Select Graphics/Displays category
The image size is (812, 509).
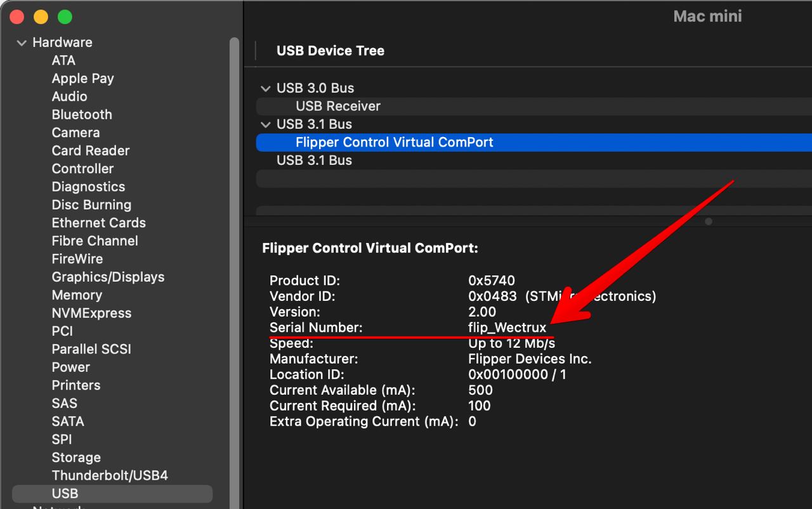click(x=108, y=277)
